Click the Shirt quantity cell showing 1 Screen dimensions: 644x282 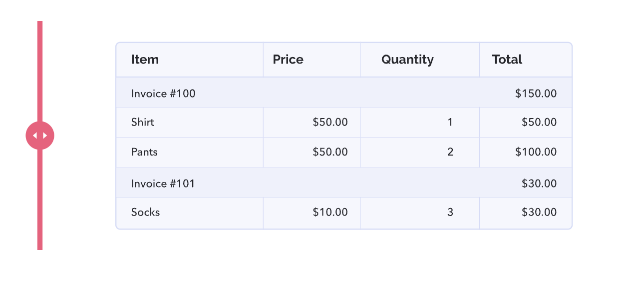point(420,122)
